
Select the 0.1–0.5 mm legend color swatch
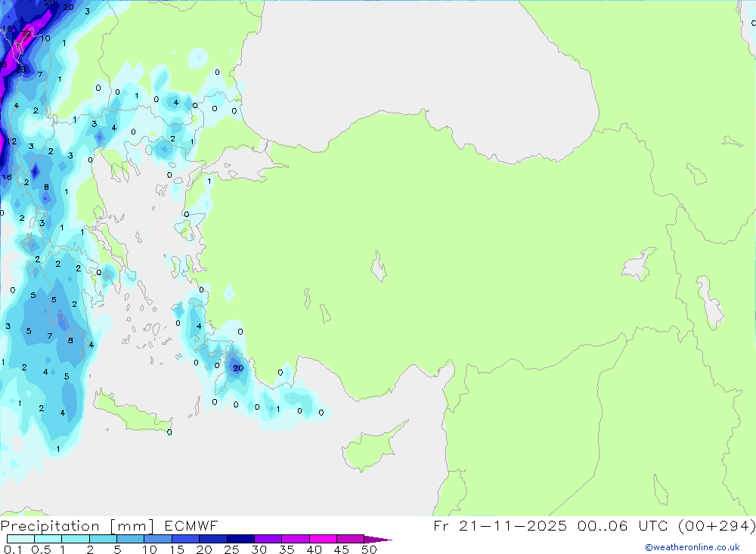tap(20, 539)
